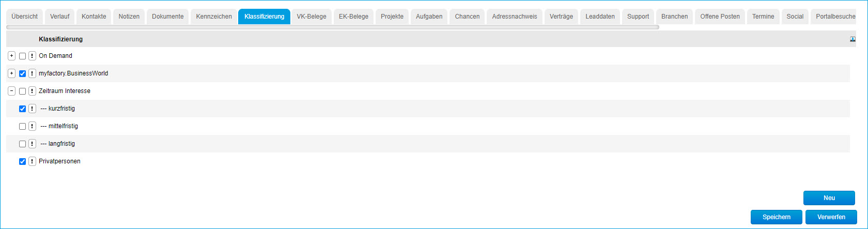
Task: Switch to the Übersicht tab
Action: (x=24, y=17)
